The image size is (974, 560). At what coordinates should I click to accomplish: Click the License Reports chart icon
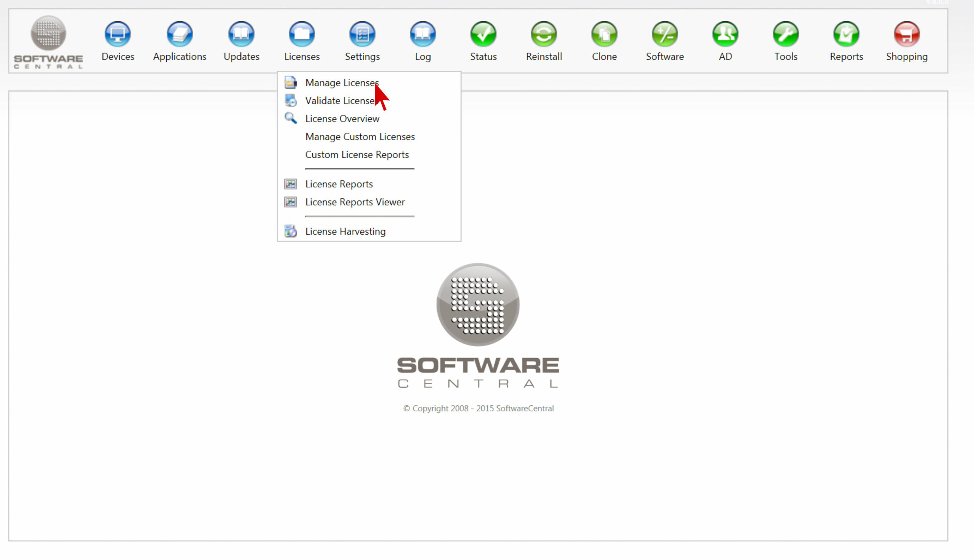point(291,184)
